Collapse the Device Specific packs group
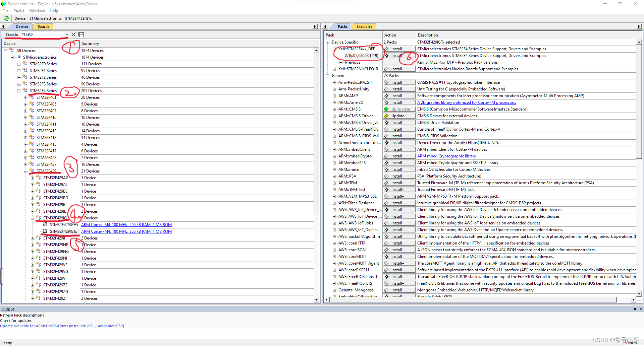The height and width of the screenshot is (346, 644). 328,42
